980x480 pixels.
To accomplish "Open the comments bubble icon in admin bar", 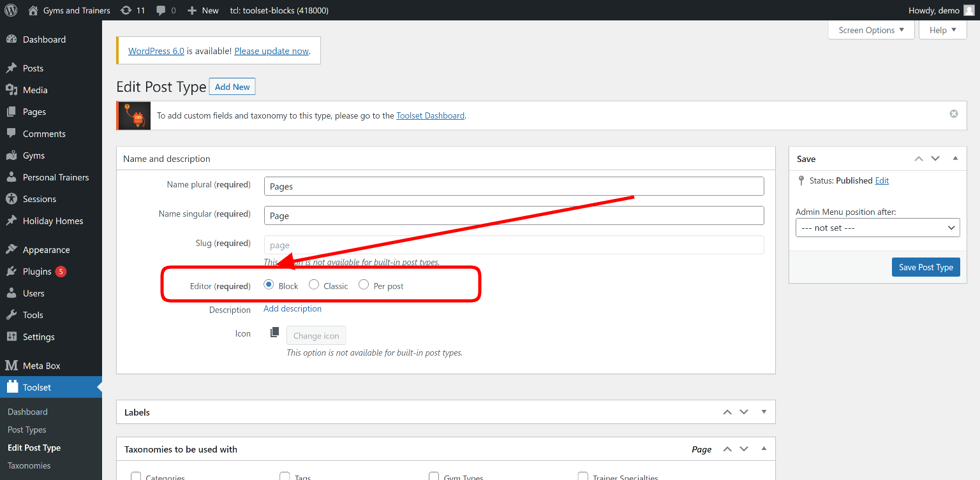I will tap(161, 10).
